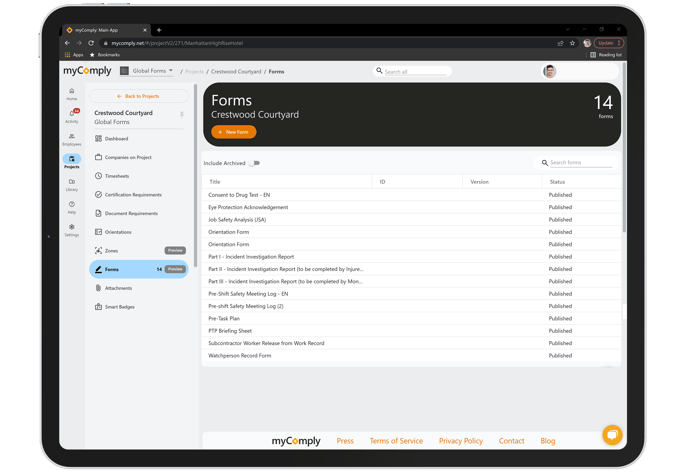The height and width of the screenshot is (473, 688).
Task: Expand the Global Forms dropdown
Action: click(147, 71)
